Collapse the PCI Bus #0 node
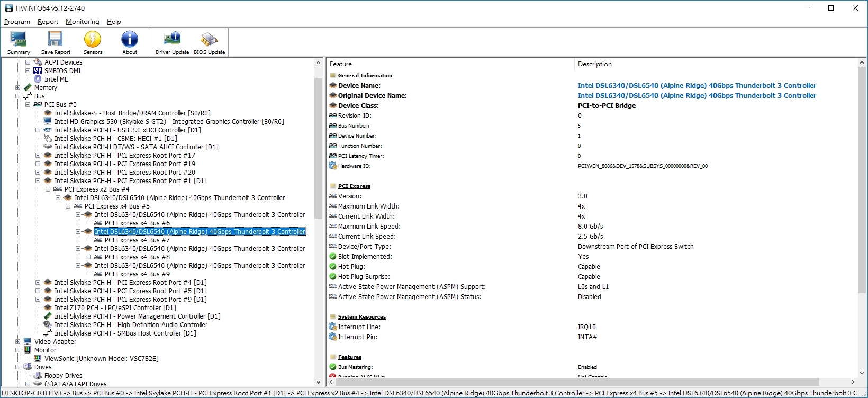 (28, 105)
